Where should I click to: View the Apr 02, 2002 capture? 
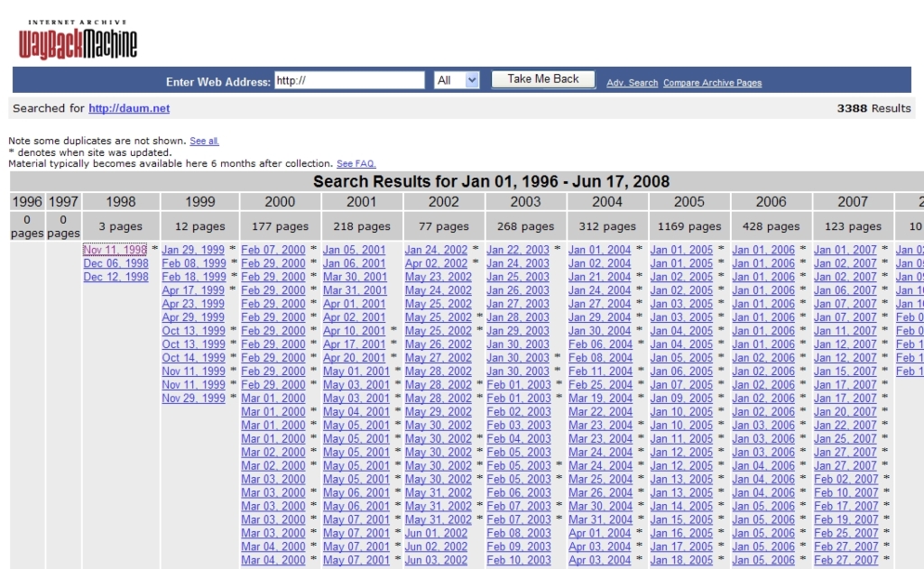click(436, 263)
